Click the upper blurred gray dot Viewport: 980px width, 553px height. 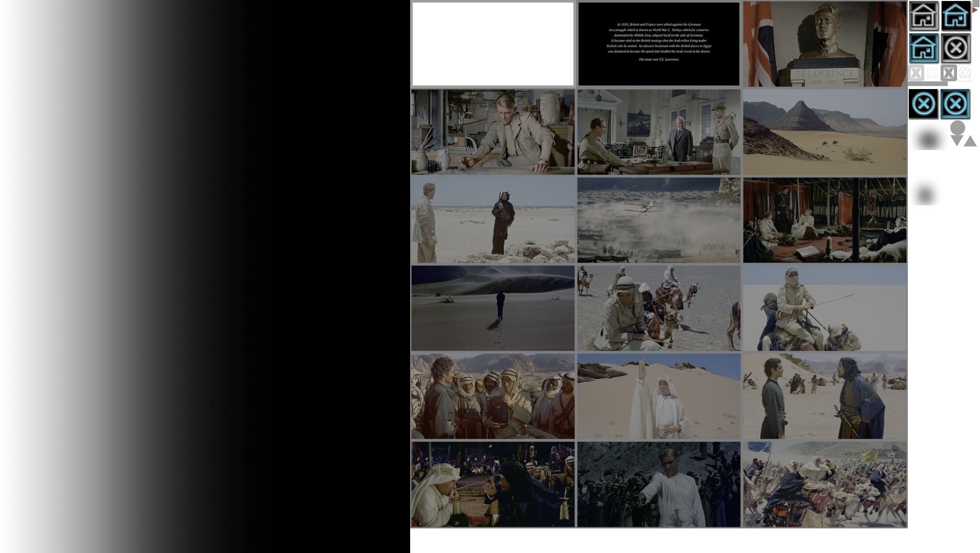928,140
